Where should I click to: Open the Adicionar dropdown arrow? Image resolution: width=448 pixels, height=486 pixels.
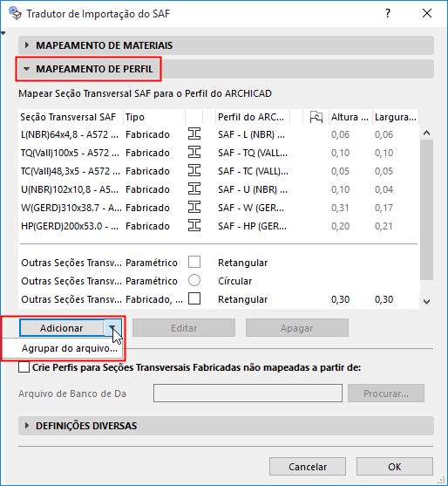click(x=112, y=328)
